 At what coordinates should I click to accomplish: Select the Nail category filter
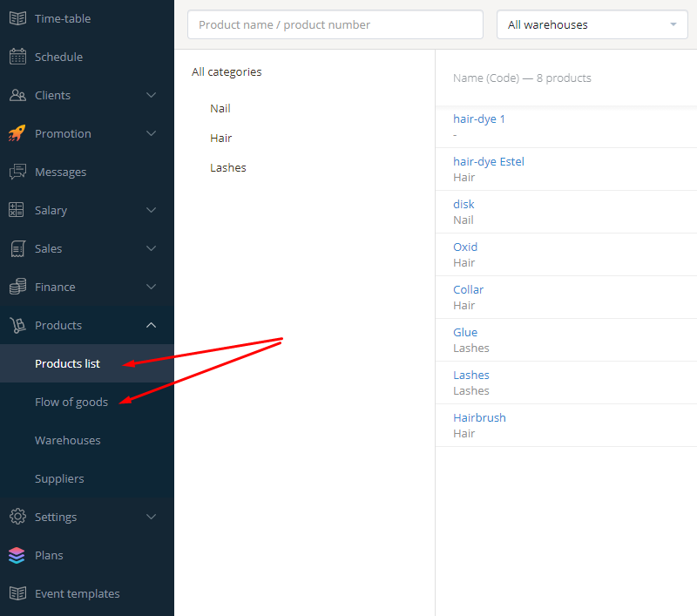pos(220,108)
